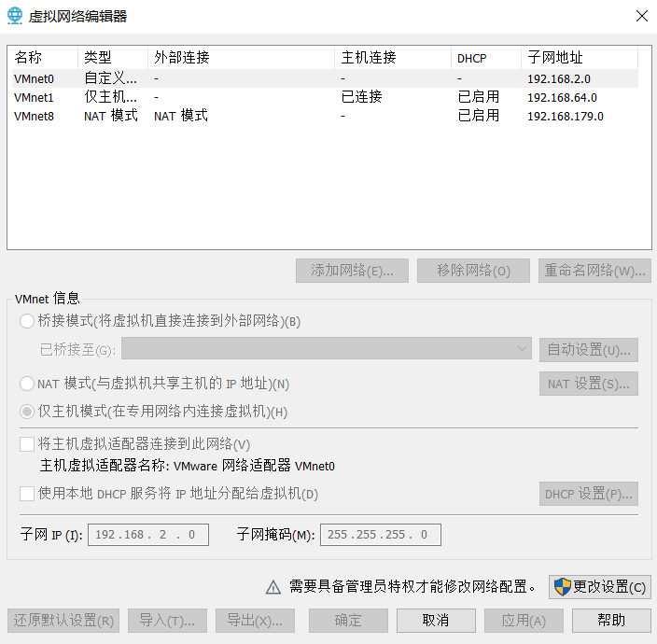Click the 确定 button
Viewport: 657px width, 644px height.
(348, 621)
